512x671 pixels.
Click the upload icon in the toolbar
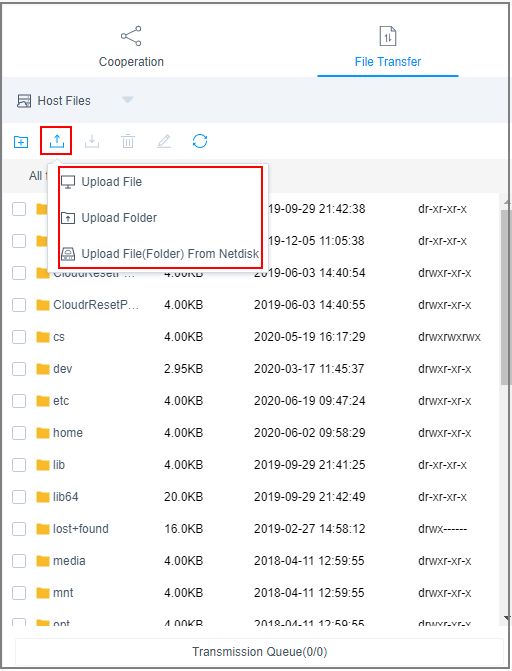click(x=57, y=141)
